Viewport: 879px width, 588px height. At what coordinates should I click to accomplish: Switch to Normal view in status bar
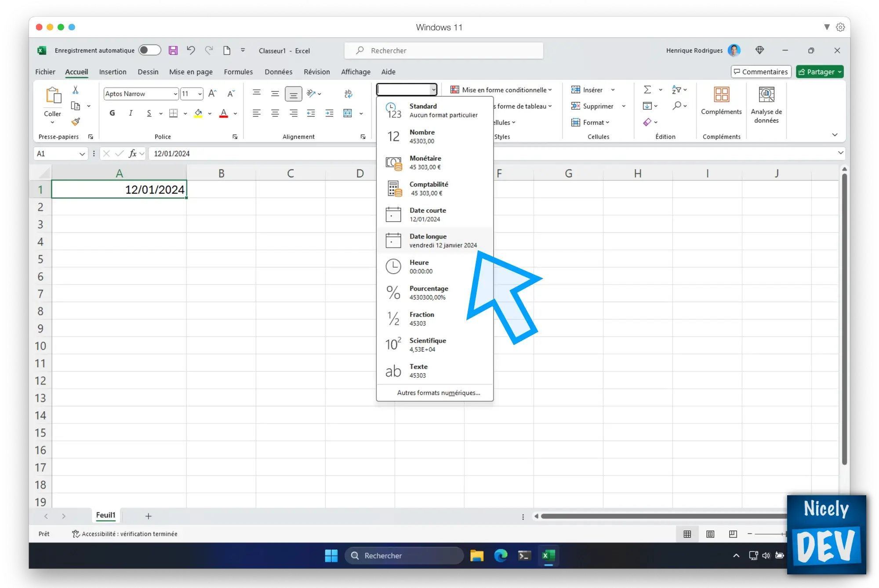click(687, 534)
